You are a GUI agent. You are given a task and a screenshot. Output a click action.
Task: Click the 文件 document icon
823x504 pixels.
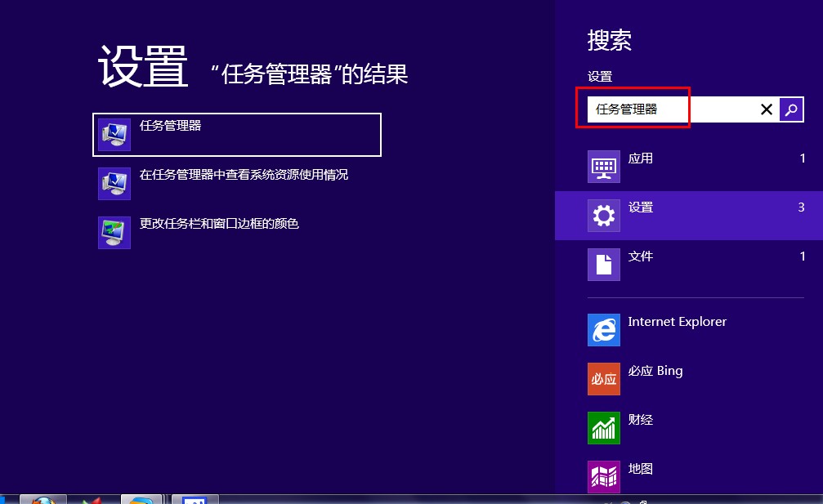(x=604, y=265)
